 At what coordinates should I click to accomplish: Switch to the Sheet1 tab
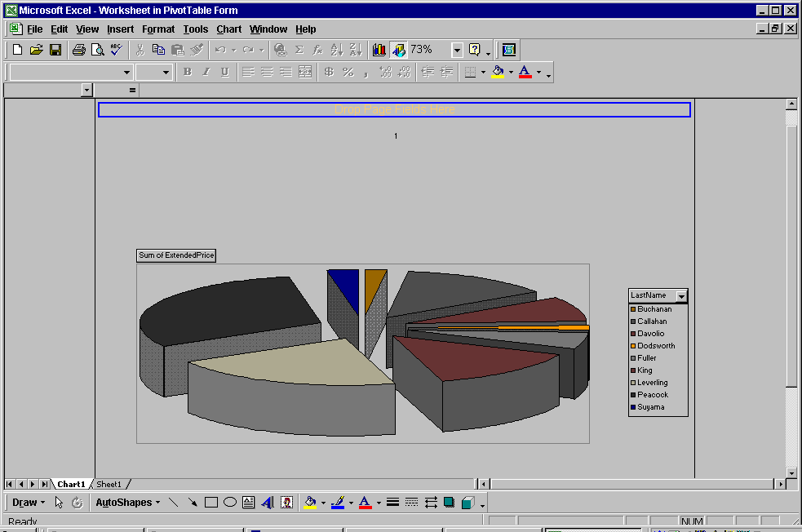(x=109, y=484)
